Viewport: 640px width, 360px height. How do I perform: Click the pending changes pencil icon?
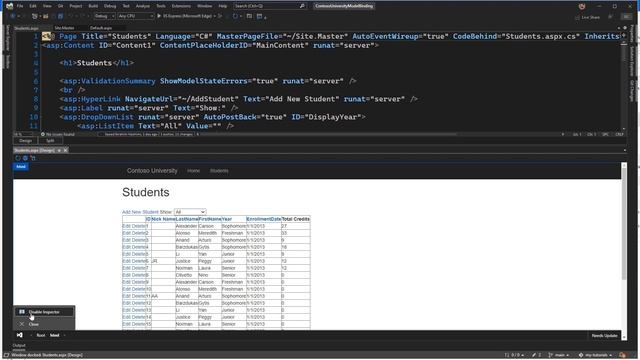tap(534, 355)
